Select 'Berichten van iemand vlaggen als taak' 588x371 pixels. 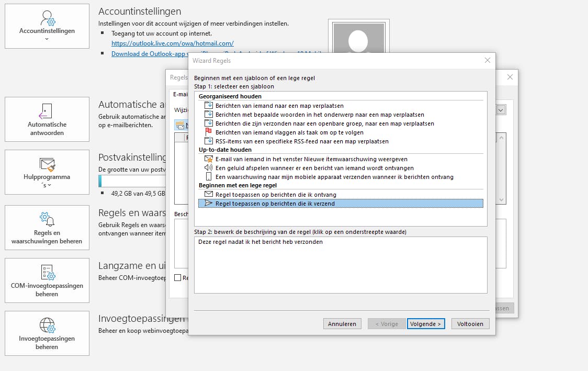pos(289,132)
